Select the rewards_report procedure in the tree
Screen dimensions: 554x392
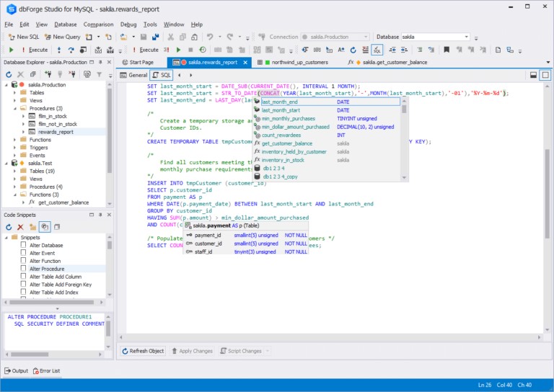pos(56,132)
